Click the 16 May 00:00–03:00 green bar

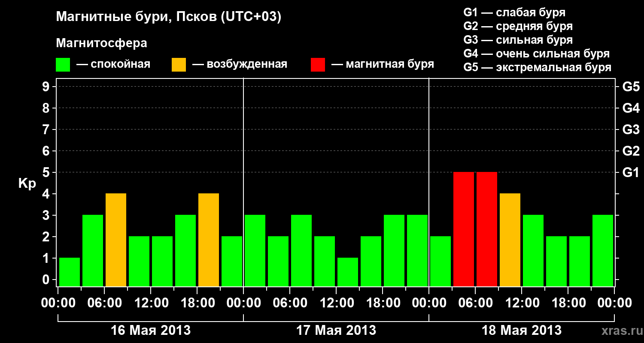(70, 272)
